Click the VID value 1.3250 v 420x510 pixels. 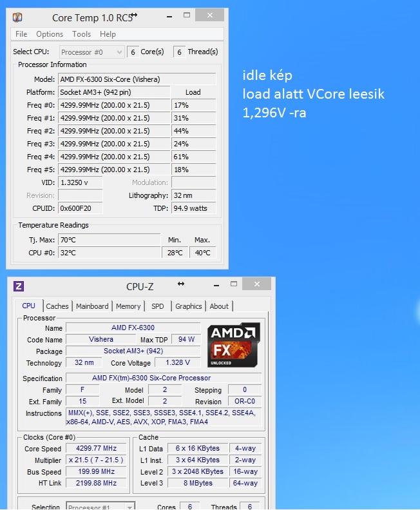point(81,182)
